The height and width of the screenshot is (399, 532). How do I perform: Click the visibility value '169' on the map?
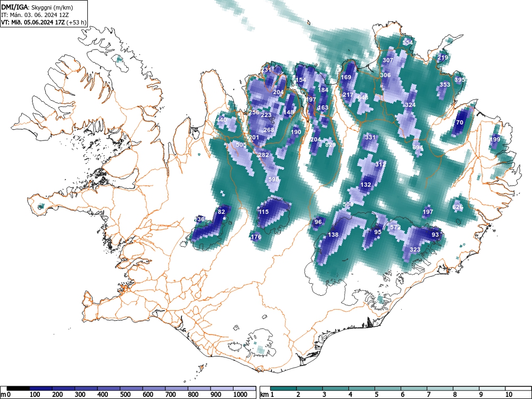coord(346,77)
